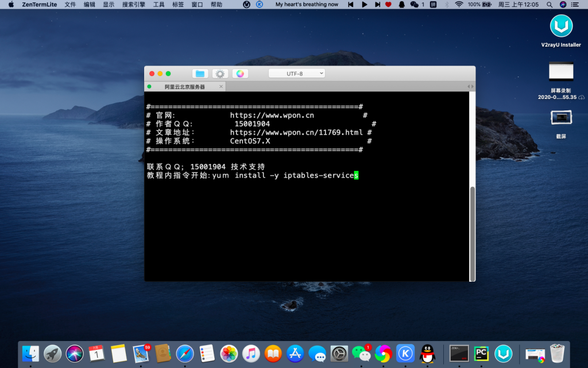Image resolution: width=588 pixels, height=368 pixels.
Task: Open the folder icon in ZenTermLite toolbar
Action: pos(200,74)
